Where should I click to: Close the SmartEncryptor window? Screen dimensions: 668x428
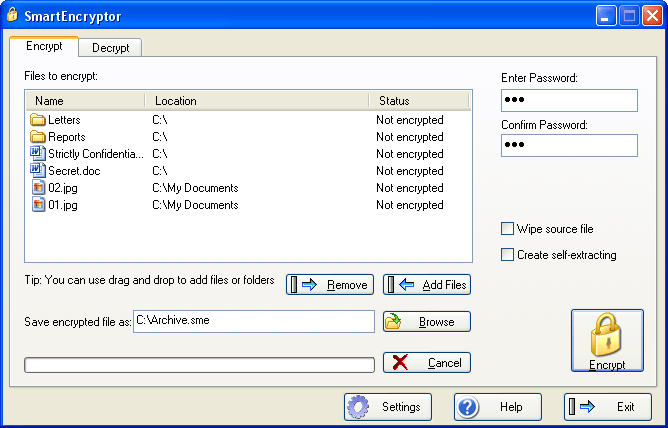(652, 16)
